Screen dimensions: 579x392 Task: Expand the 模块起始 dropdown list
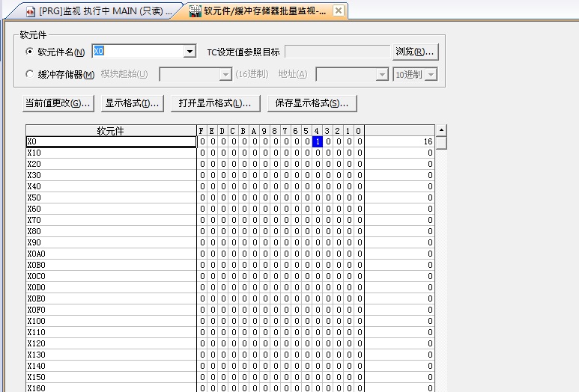(x=225, y=74)
